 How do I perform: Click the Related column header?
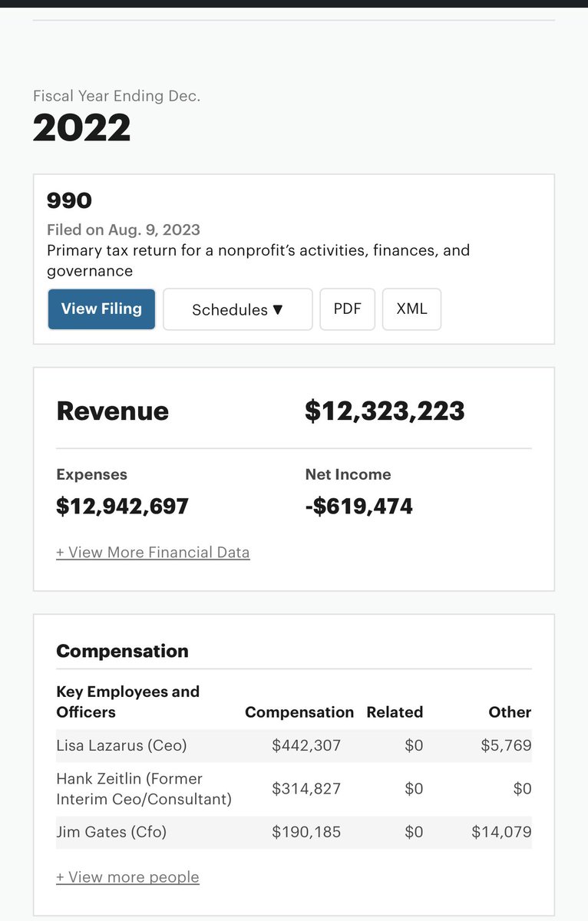click(395, 712)
